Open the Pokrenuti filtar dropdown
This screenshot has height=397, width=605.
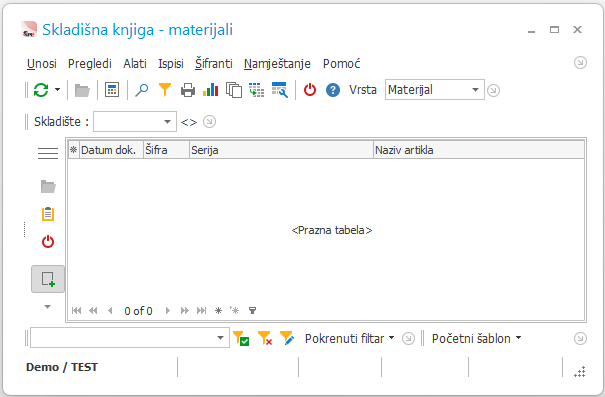[350, 338]
